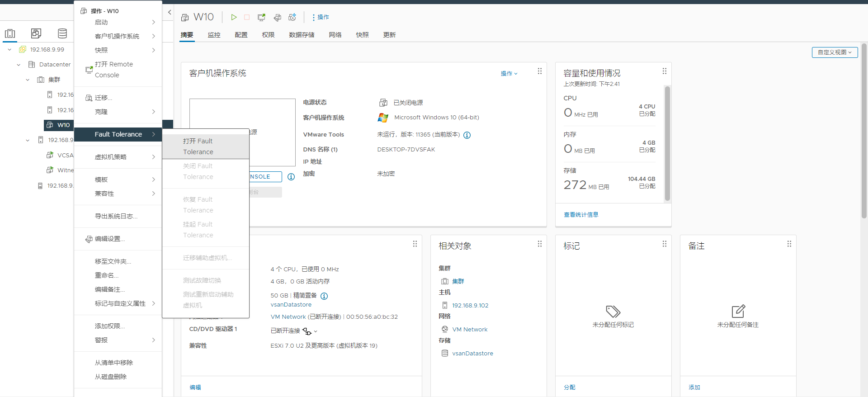Select 打开 Fault Tolerance in submenu
Viewport: 868px width, 397px height.
click(x=206, y=147)
